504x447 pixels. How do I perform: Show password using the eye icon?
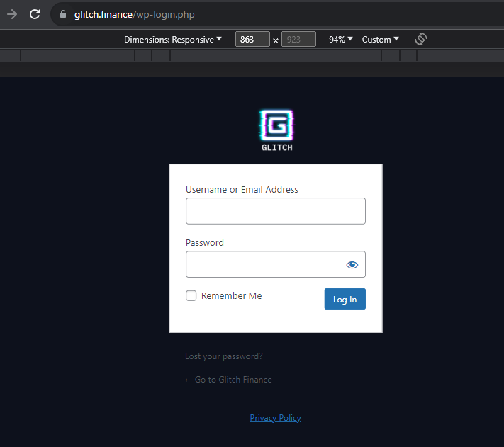(352, 265)
